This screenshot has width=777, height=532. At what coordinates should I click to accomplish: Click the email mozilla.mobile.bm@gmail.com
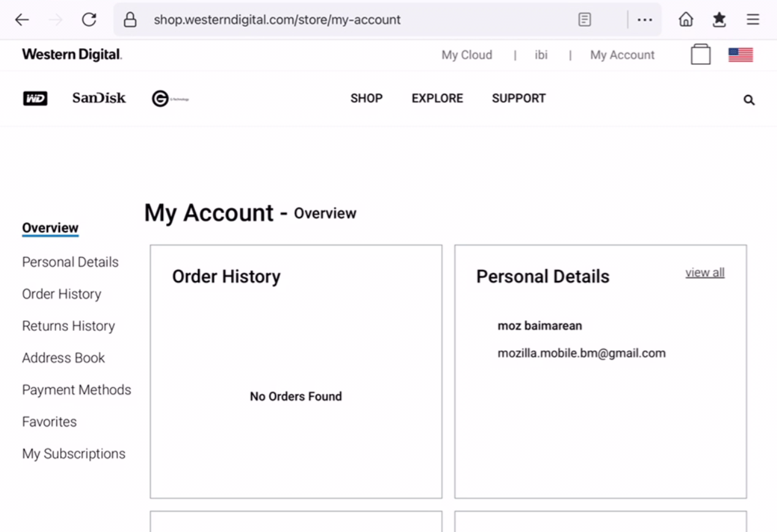(582, 353)
